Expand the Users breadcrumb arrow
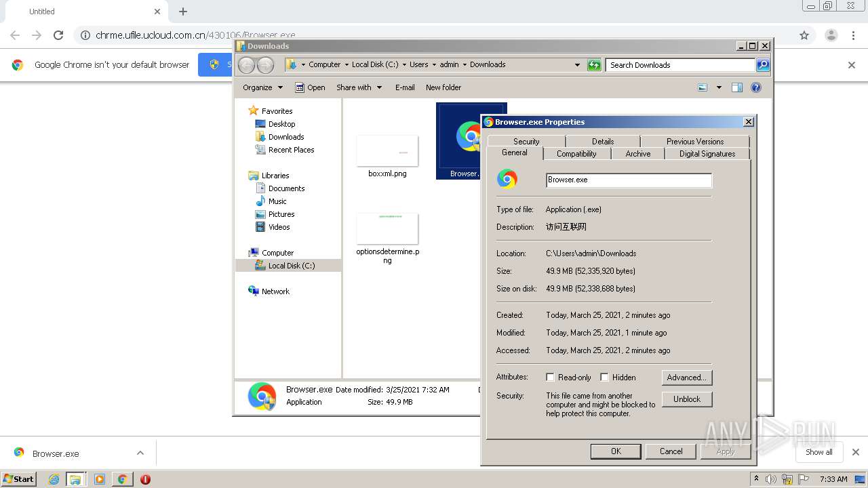868x488 pixels. [434, 64]
